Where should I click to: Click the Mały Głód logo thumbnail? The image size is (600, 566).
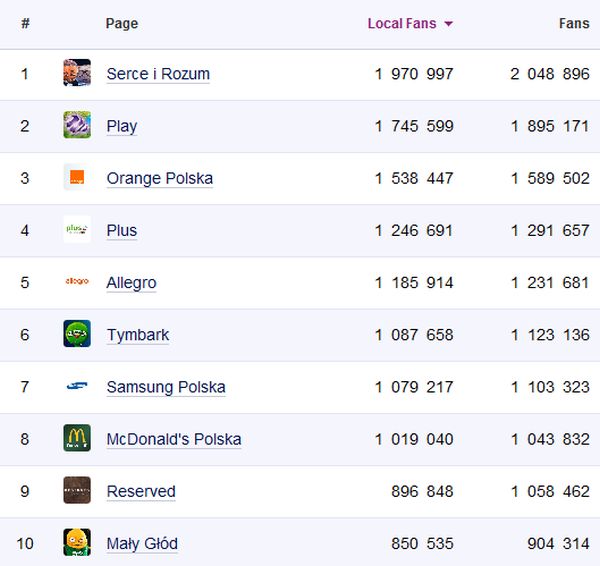pos(77,543)
